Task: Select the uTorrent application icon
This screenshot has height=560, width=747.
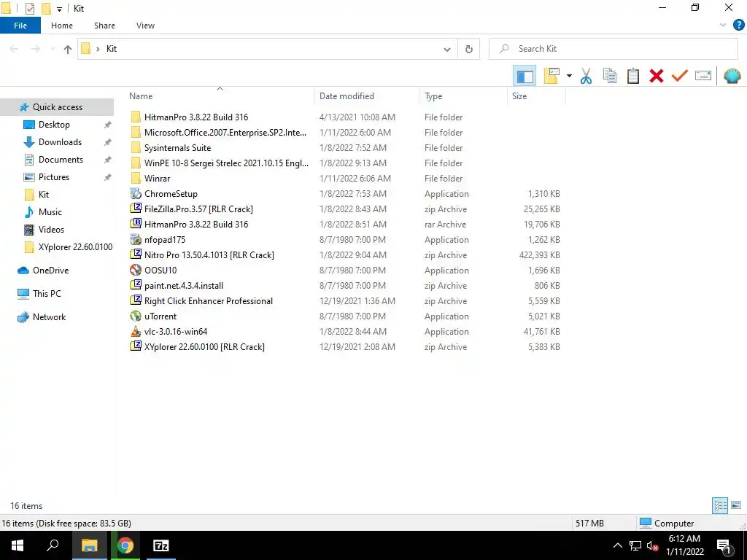Action: pyautogui.click(x=136, y=316)
